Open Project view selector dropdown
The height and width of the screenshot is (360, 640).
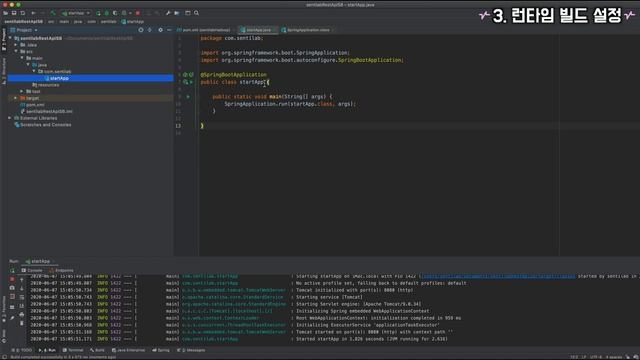click(x=24, y=30)
